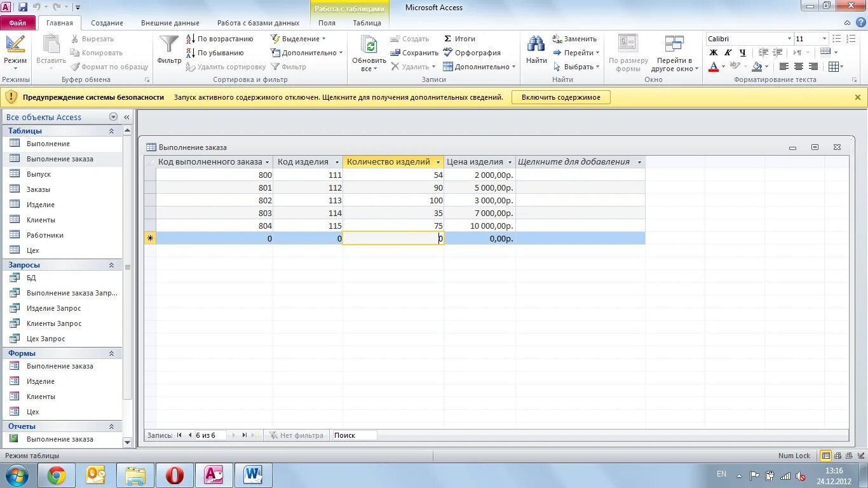Open the font color picker
The height and width of the screenshot is (488, 868).
tap(724, 67)
